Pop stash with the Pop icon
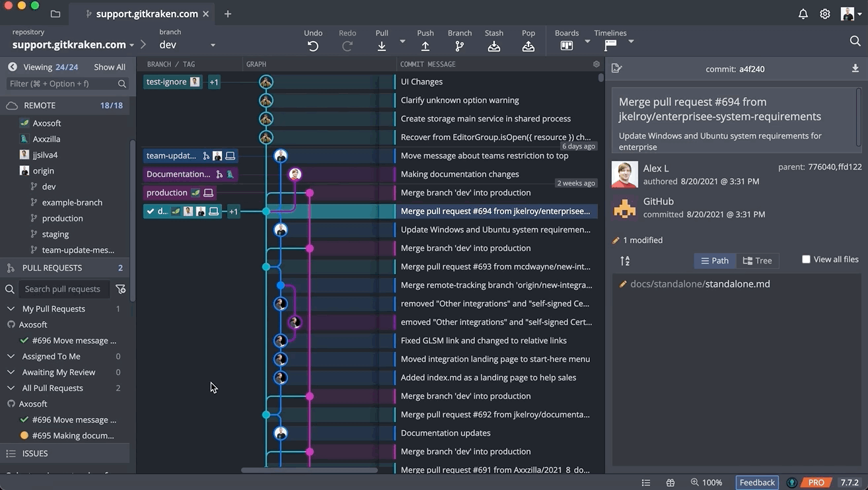 (x=528, y=46)
